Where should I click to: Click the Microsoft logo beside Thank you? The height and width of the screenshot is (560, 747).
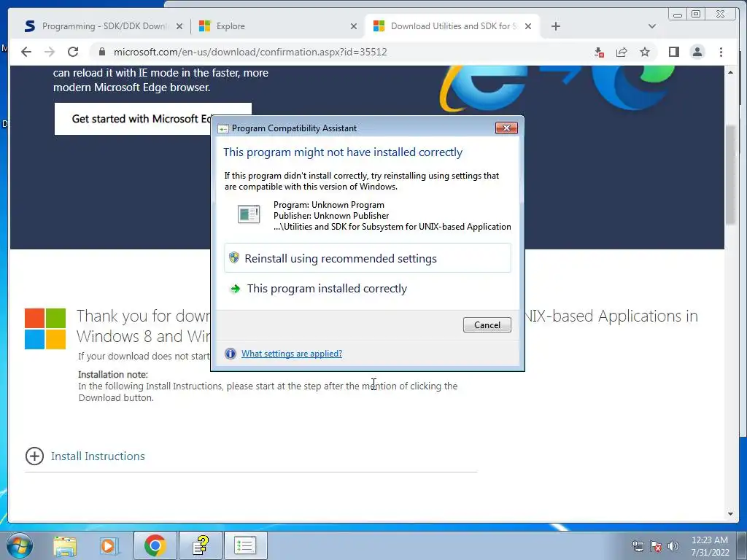point(45,329)
